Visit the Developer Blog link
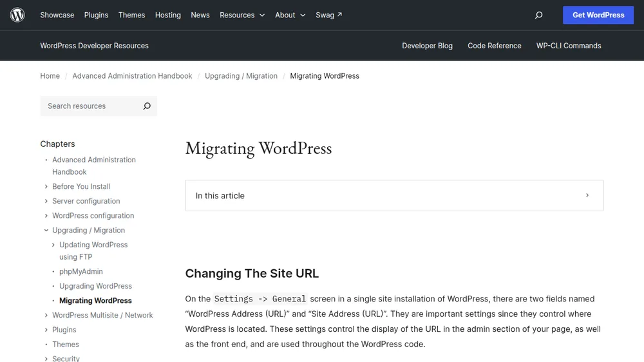 coord(427,46)
